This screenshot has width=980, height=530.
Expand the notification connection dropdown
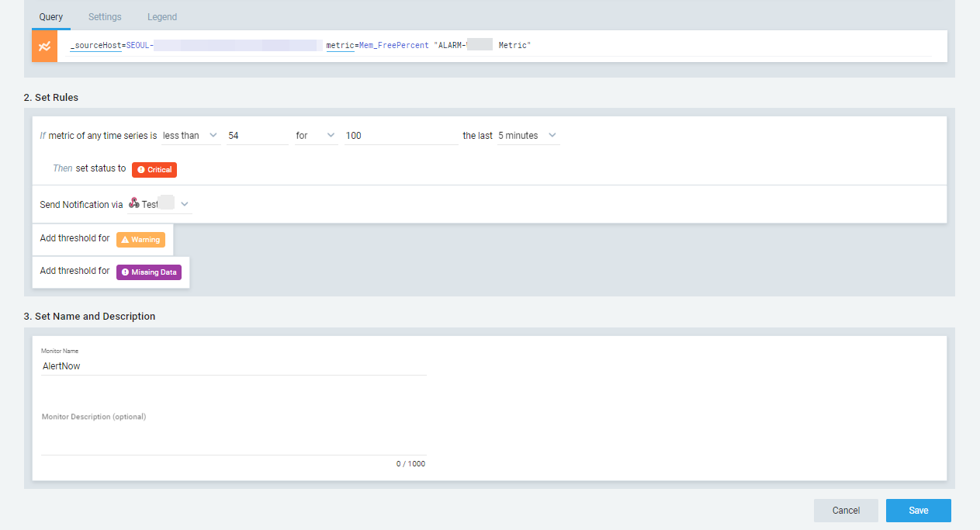point(184,204)
